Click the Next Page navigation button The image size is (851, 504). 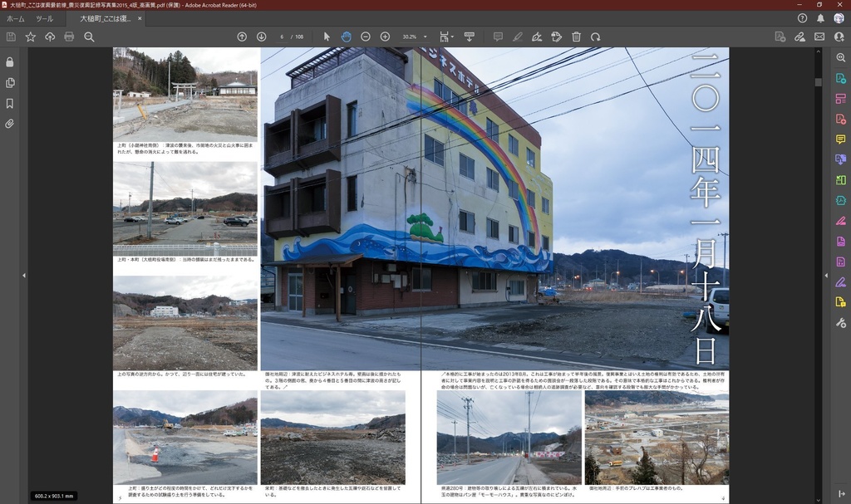pyautogui.click(x=260, y=37)
